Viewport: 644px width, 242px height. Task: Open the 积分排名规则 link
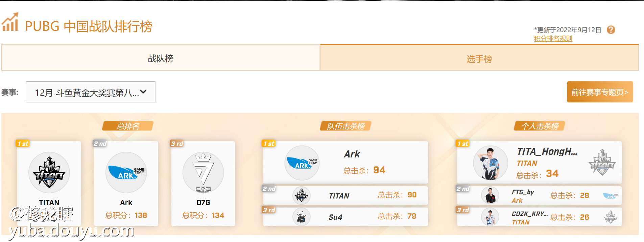coord(553,39)
